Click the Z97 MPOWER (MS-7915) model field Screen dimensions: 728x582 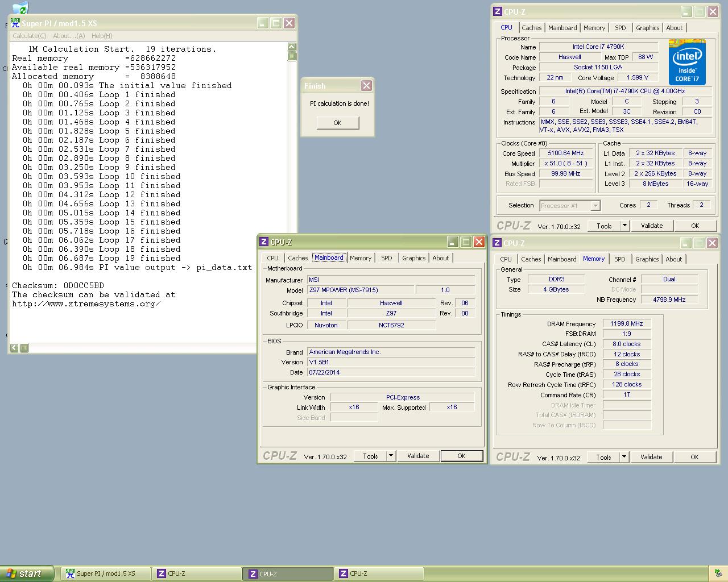(361, 290)
